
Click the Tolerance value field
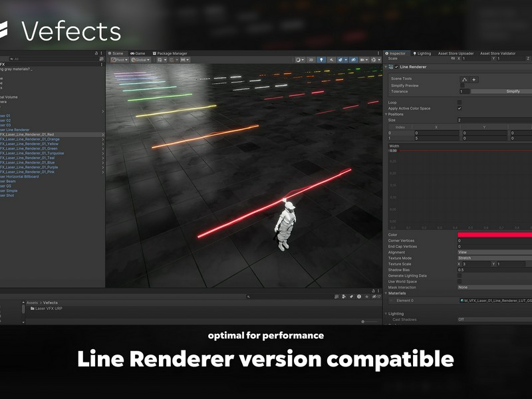pos(465,91)
